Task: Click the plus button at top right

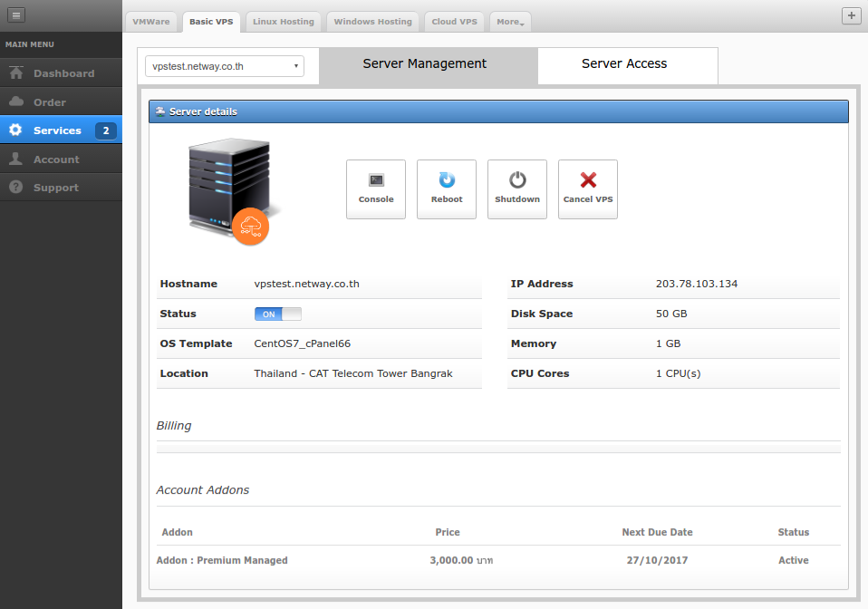Action: pyautogui.click(x=851, y=15)
